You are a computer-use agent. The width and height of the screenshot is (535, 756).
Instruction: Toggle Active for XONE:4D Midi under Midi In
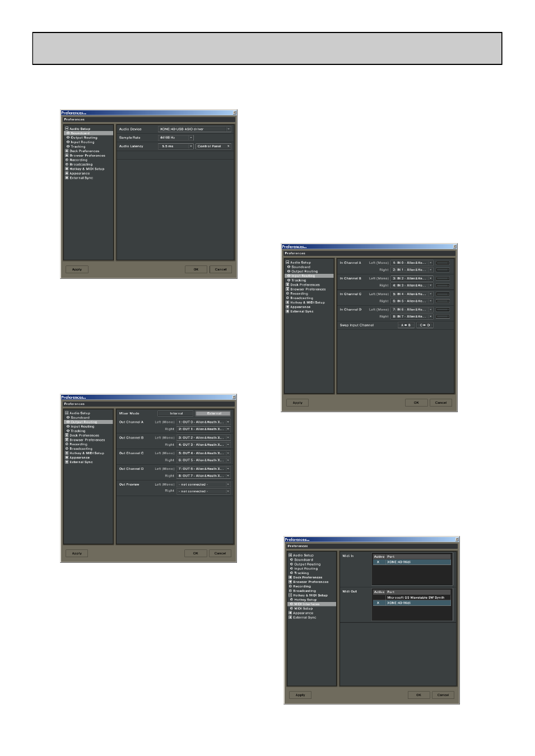tap(378, 562)
